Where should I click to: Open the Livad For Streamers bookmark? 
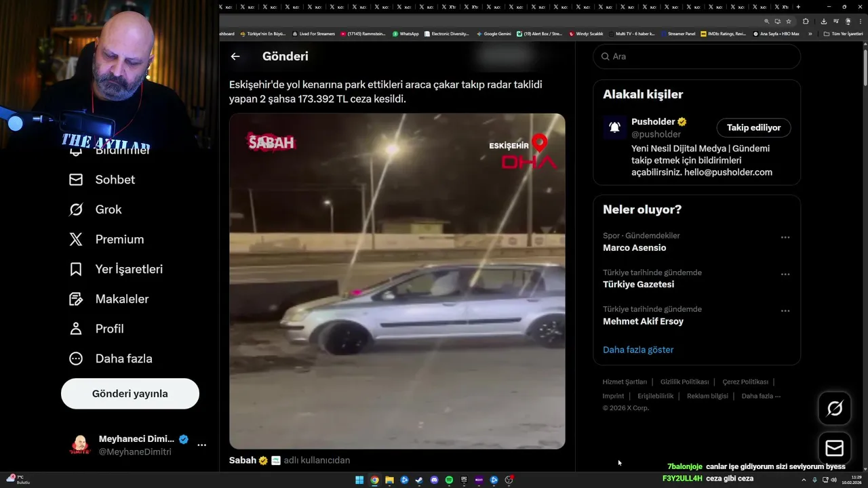(x=313, y=33)
